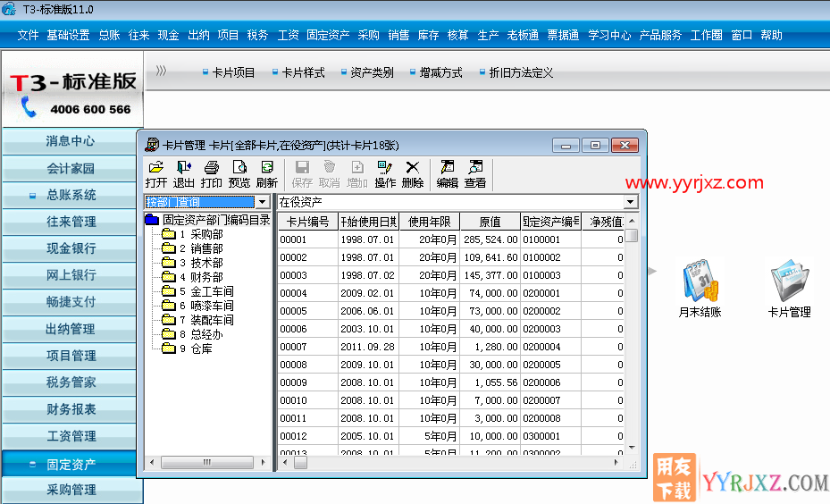Select the 固定资产部门编码目录 root node
Image resolution: width=830 pixels, height=504 pixels.
pyautogui.click(x=208, y=220)
